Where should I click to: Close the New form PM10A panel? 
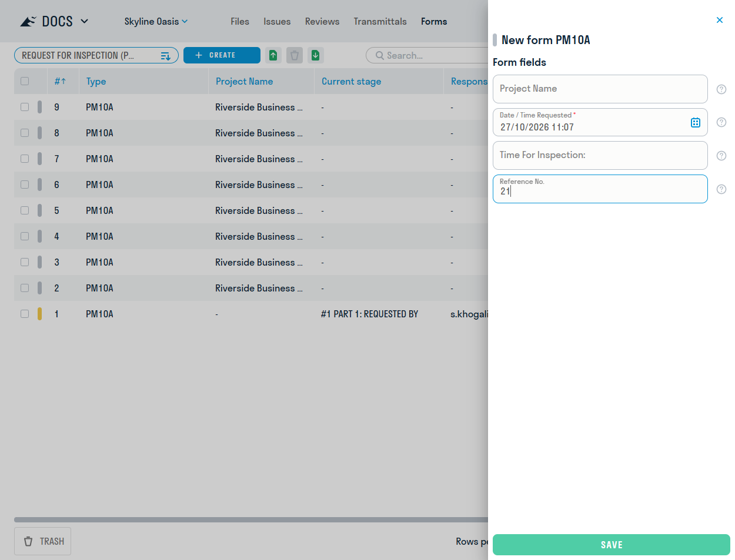720,20
